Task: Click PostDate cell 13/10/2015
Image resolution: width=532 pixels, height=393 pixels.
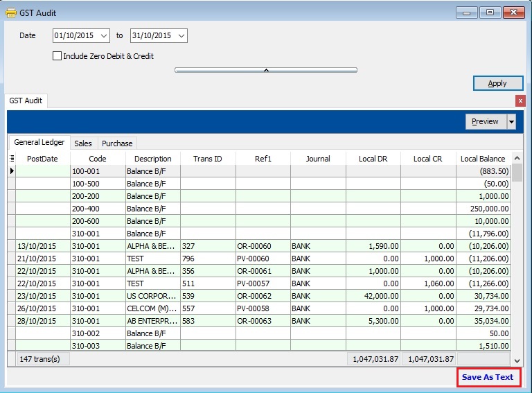Action: pos(43,246)
